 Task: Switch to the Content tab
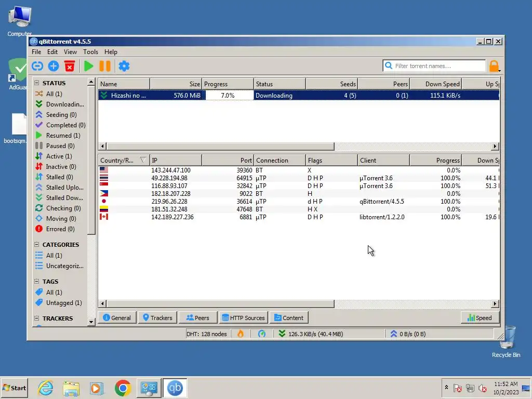(289, 317)
